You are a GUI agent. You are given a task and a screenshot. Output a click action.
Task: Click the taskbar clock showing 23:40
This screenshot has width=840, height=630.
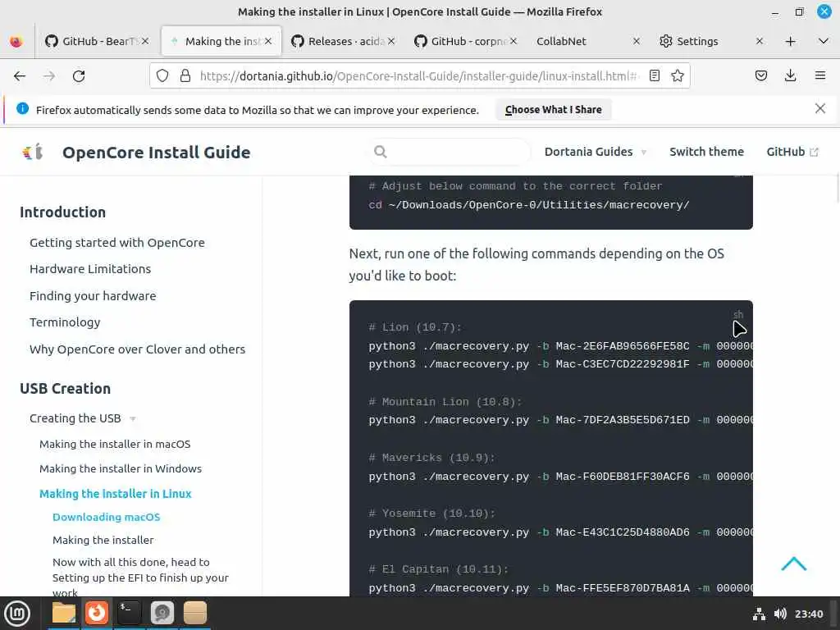[808, 614]
